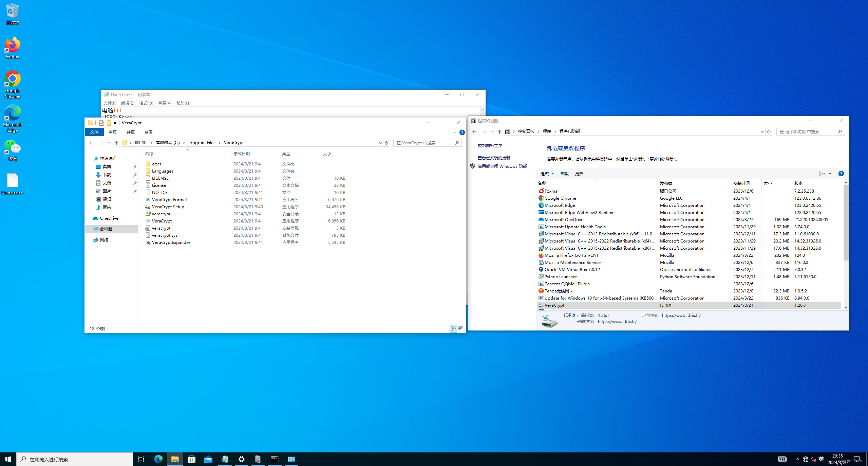Select Oracle VM VirtualBox 7.0.12 entry
Screen dimensions: 868x466
572,269
